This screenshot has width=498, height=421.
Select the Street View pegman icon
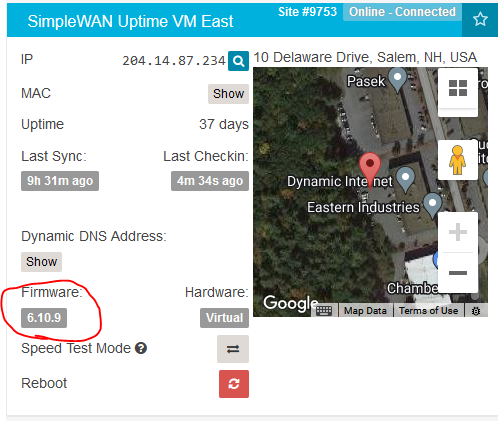tap(457, 160)
